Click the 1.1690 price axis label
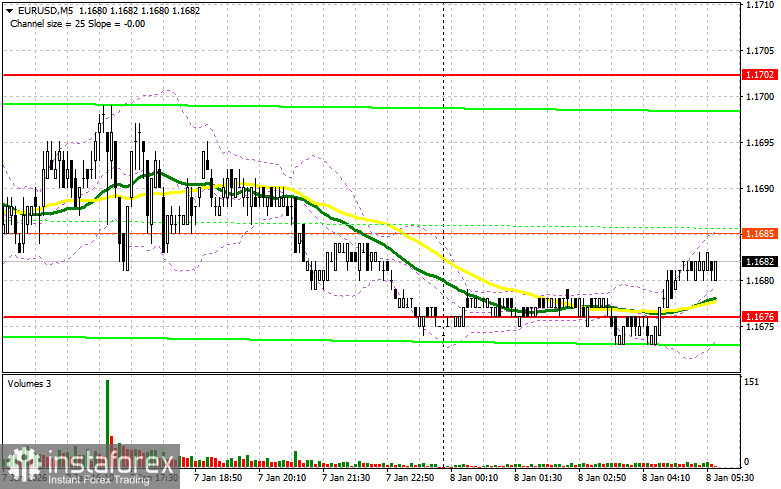Image resolution: width=781 pixels, height=489 pixels. click(760, 188)
